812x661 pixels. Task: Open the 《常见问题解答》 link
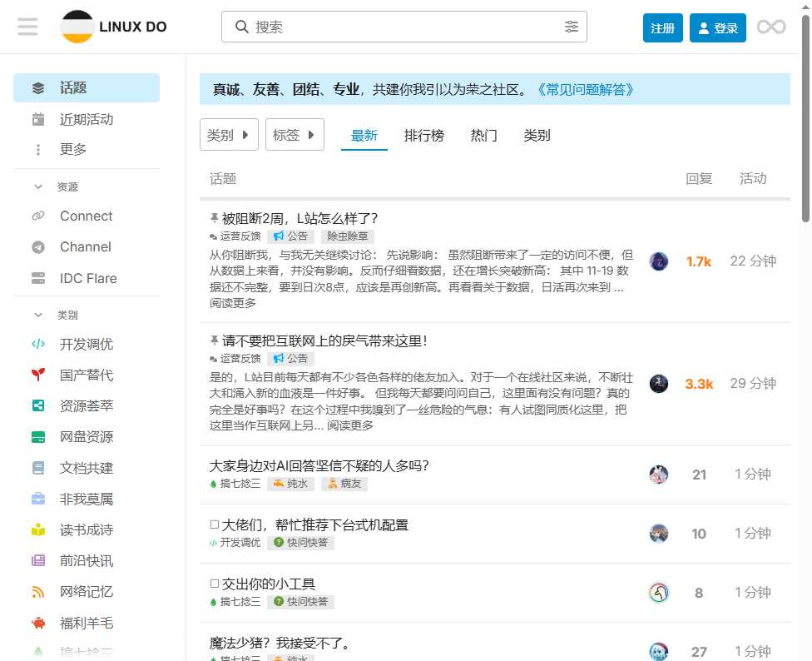point(586,90)
